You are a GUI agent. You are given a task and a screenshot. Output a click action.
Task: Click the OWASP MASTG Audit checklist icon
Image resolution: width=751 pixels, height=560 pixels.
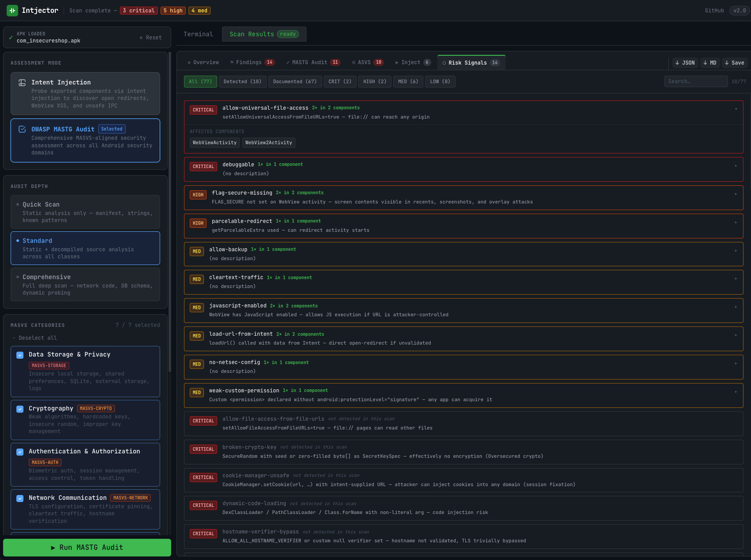pos(22,129)
